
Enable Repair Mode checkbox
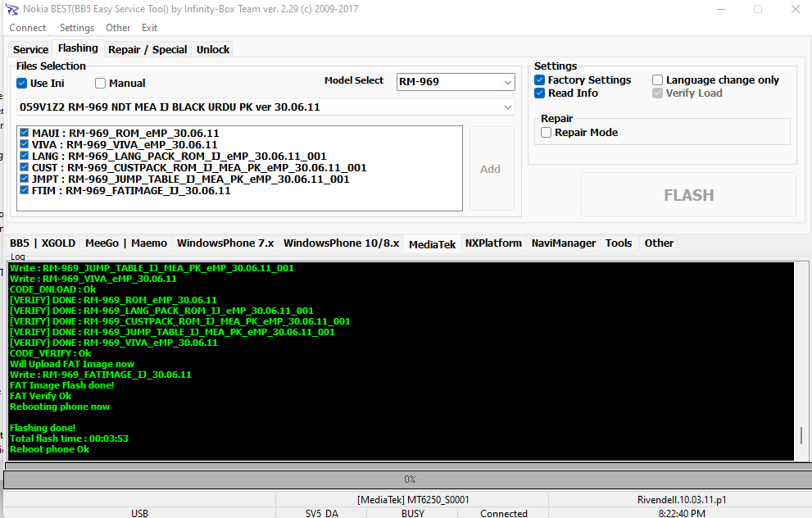click(547, 132)
